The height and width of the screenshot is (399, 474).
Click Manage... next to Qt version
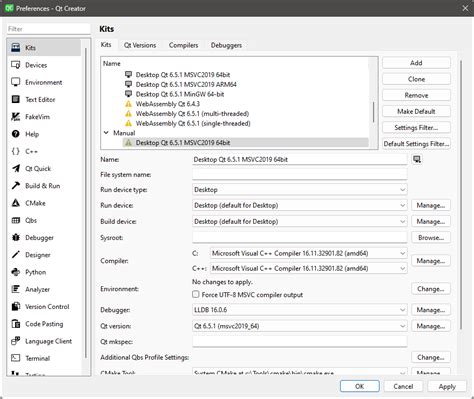tap(431, 326)
